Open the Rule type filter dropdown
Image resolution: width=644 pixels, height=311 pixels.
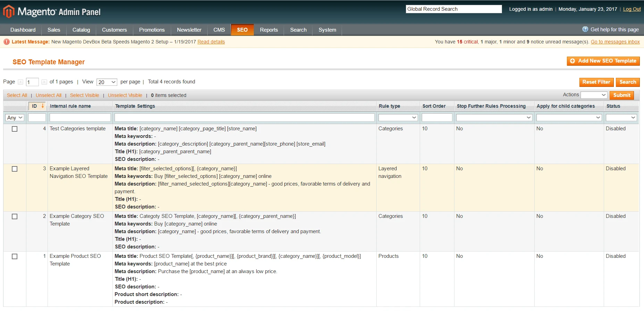(x=398, y=118)
